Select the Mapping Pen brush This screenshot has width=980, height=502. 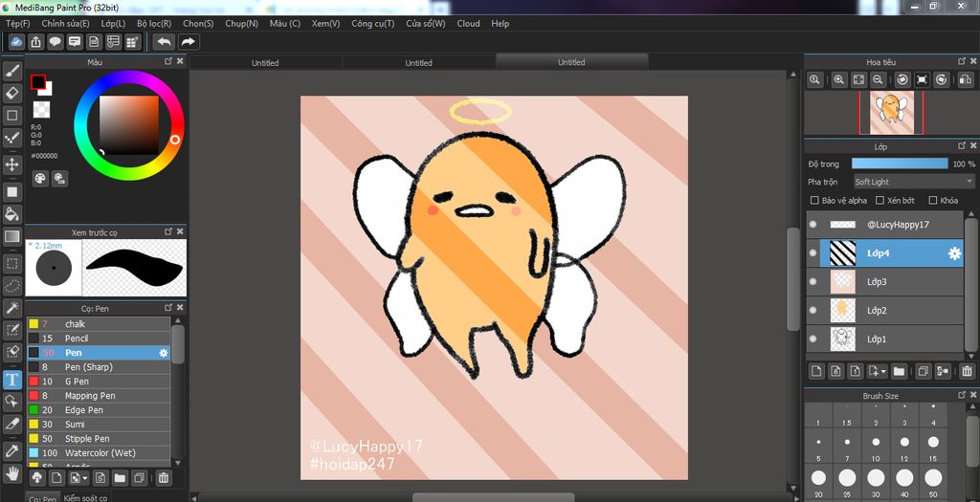tap(99, 396)
